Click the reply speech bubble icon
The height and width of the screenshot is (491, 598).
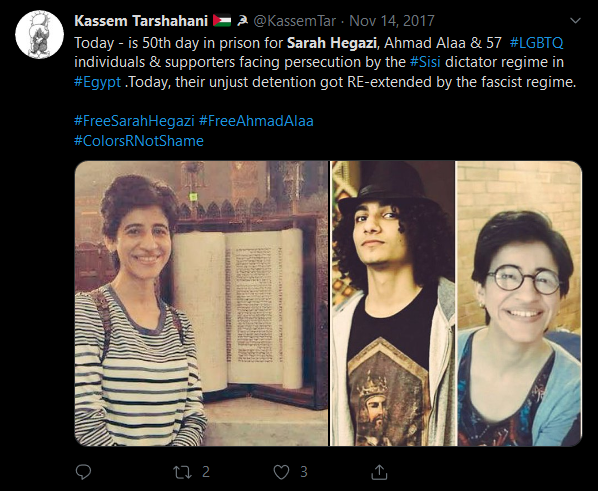(83, 472)
